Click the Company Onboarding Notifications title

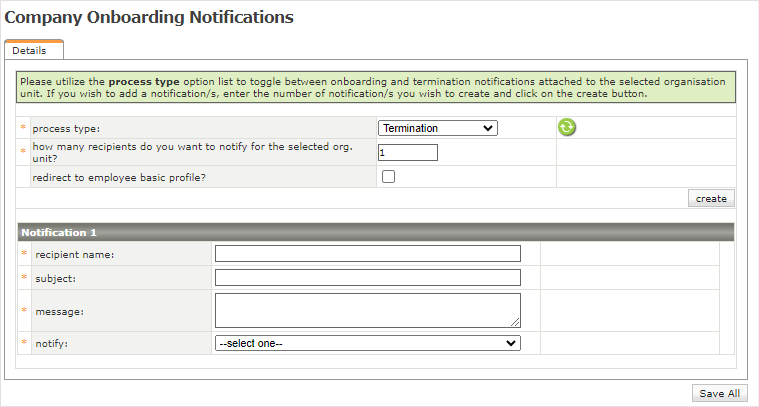(x=149, y=17)
